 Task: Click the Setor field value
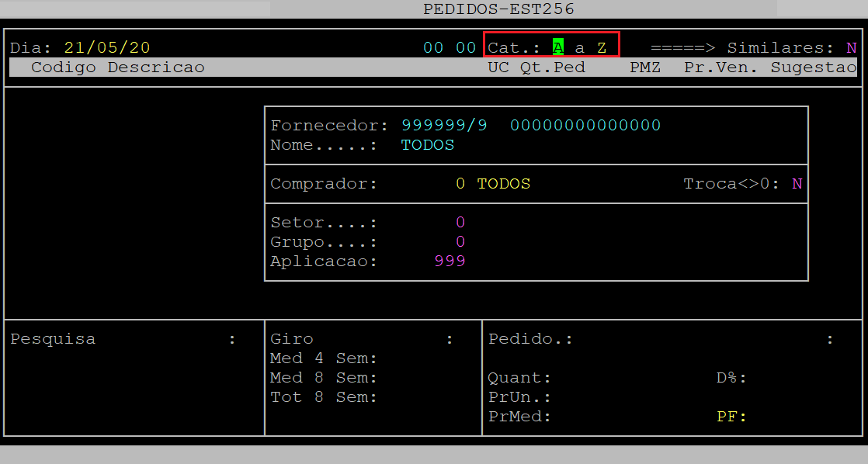click(x=460, y=223)
